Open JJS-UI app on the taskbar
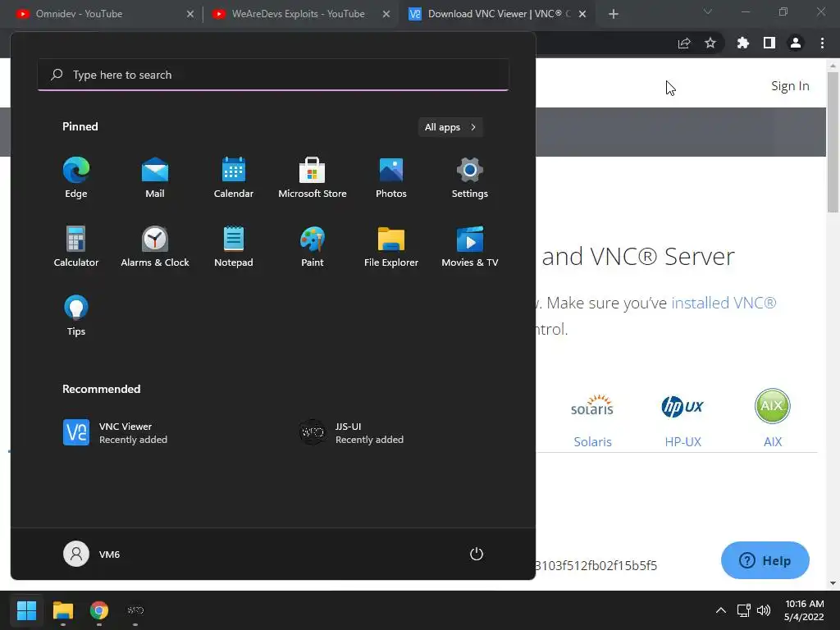Image resolution: width=840 pixels, height=630 pixels. (135, 610)
